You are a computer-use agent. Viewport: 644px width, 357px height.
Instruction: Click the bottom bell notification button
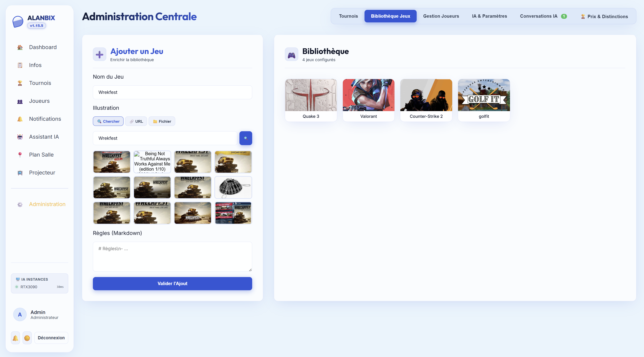[x=15, y=338]
